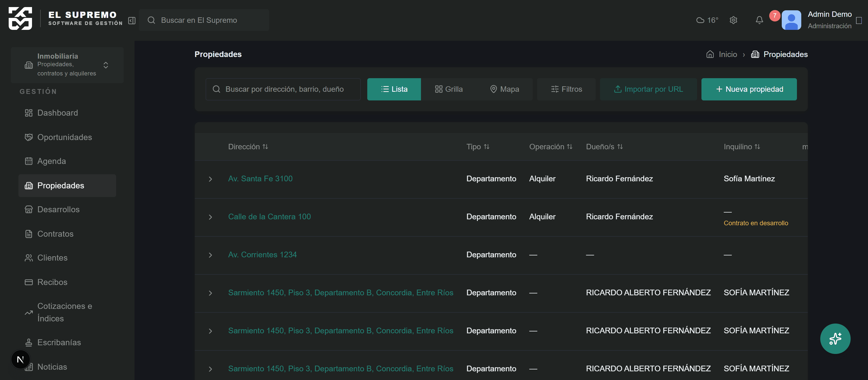This screenshot has height=380, width=868.
Task: Open the Calle de la Cantera 100 link
Action: click(x=269, y=217)
